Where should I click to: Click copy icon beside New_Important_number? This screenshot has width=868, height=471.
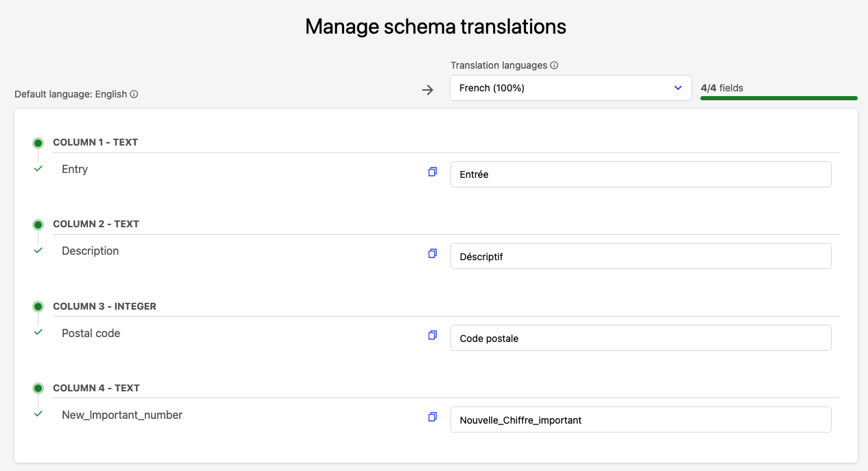coord(433,417)
